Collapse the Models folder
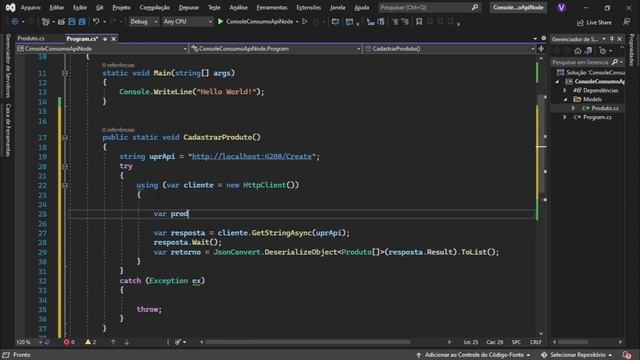The width and height of the screenshot is (640, 360). (565, 100)
